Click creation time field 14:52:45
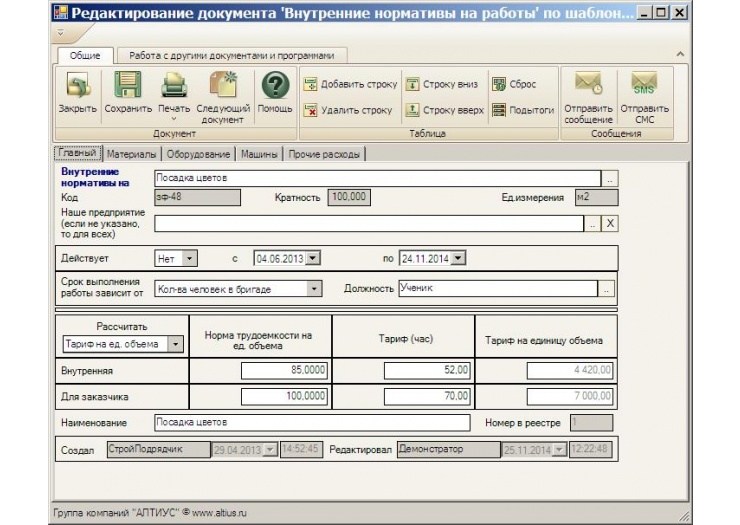The height and width of the screenshot is (525, 740). [301, 449]
